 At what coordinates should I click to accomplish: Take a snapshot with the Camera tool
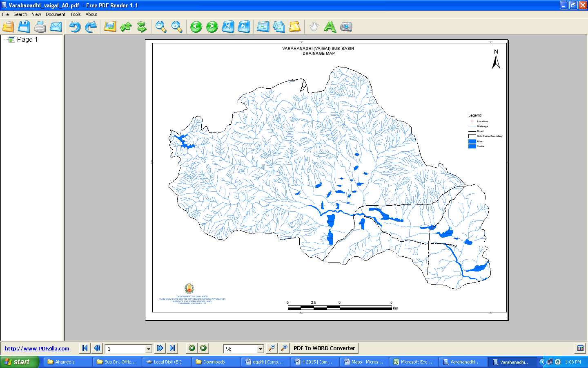tap(345, 27)
